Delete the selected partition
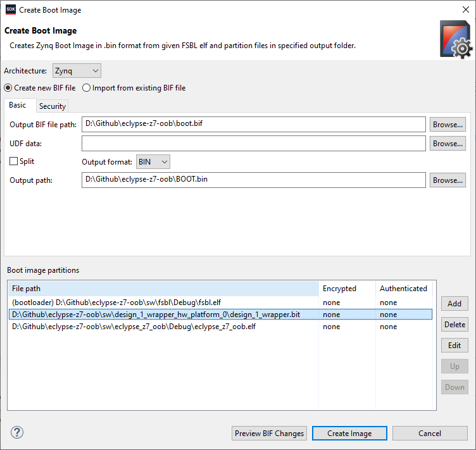Image resolution: width=476 pixels, height=450 pixels. tap(454, 325)
